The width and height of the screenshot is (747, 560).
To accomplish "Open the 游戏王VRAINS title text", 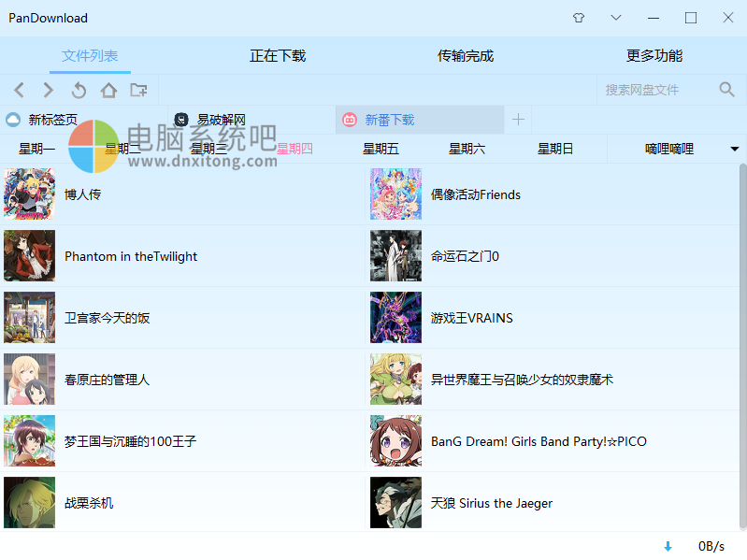I will click(471, 318).
